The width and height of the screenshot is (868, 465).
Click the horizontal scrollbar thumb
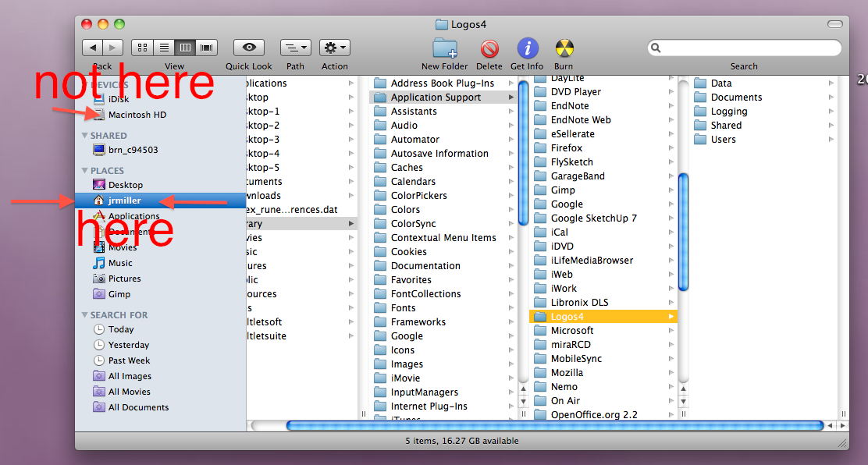pyautogui.click(x=555, y=426)
